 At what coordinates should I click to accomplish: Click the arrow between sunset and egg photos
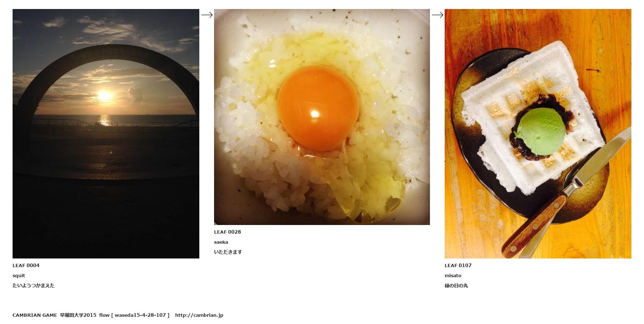[207, 15]
